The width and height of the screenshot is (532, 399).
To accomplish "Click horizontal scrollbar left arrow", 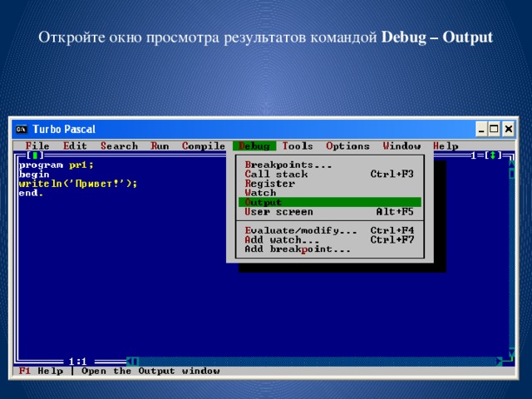I will (x=130, y=362).
